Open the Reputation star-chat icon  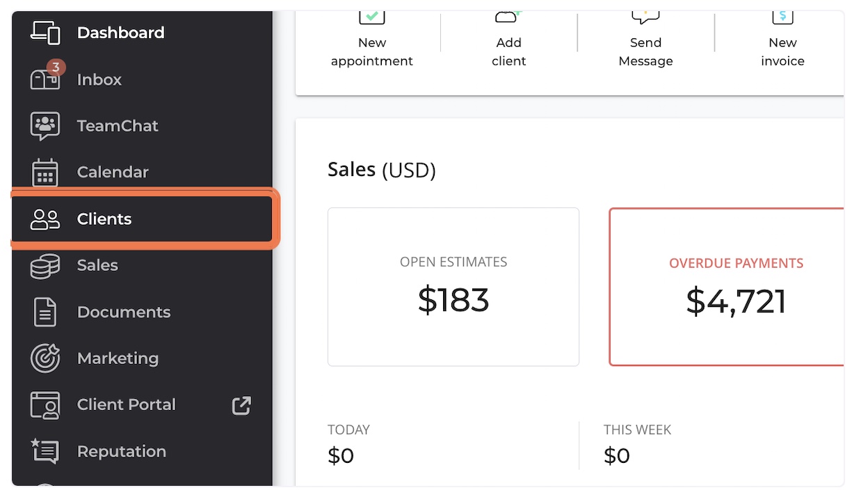45,451
